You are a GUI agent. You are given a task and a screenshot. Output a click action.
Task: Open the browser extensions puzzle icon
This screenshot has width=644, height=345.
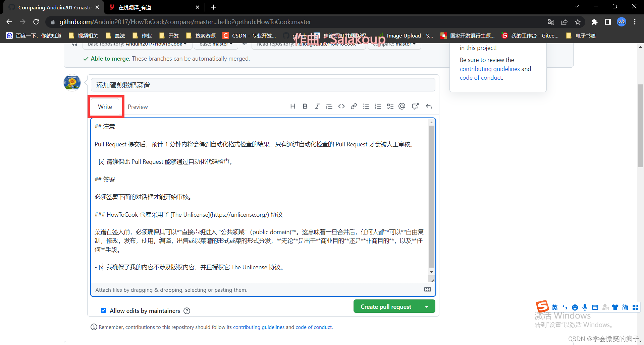594,22
